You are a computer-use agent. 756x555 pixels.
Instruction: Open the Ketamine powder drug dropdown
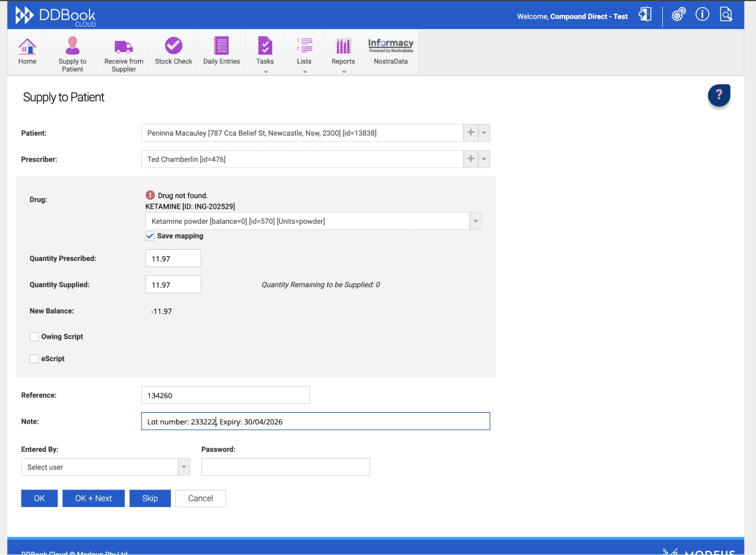pyautogui.click(x=475, y=221)
